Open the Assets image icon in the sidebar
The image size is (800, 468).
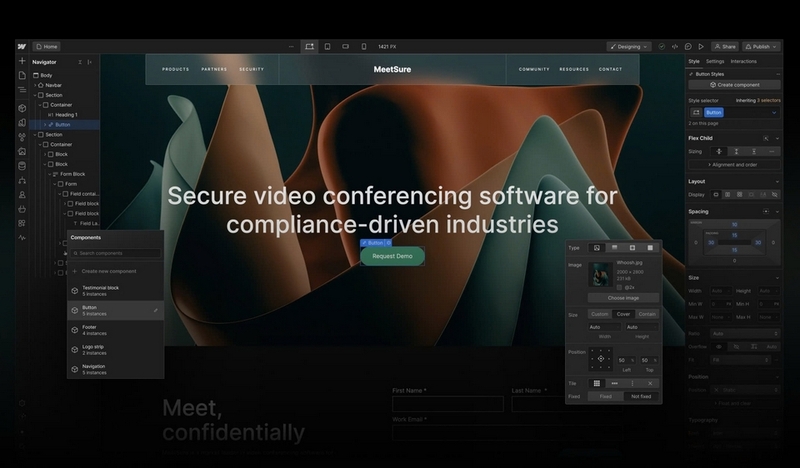point(22,152)
